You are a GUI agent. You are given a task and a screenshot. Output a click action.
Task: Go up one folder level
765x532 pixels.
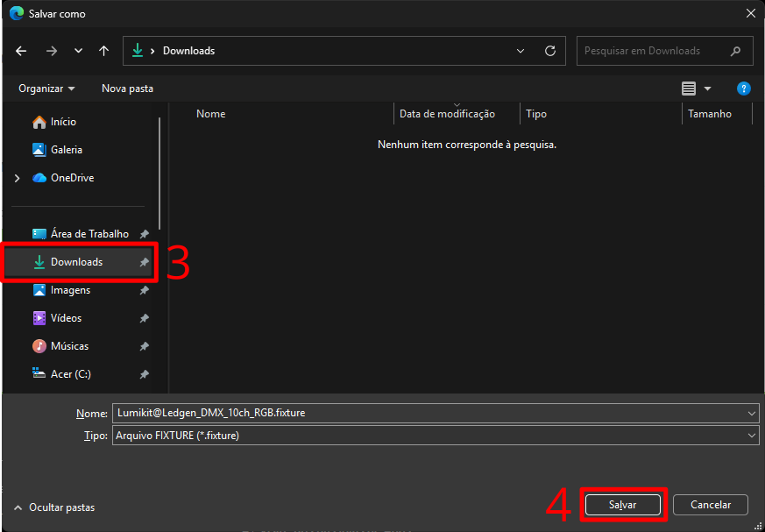click(104, 51)
